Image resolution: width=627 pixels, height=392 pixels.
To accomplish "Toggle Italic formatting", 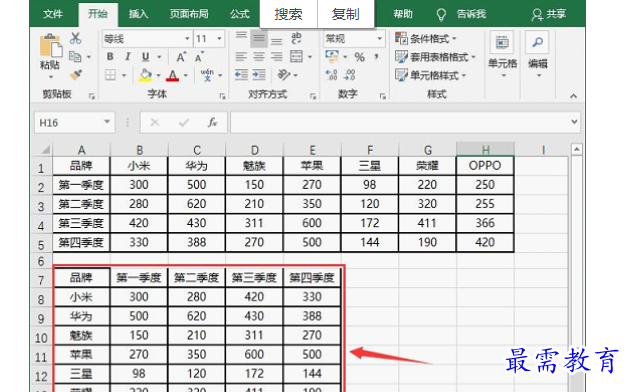I will (x=128, y=57).
